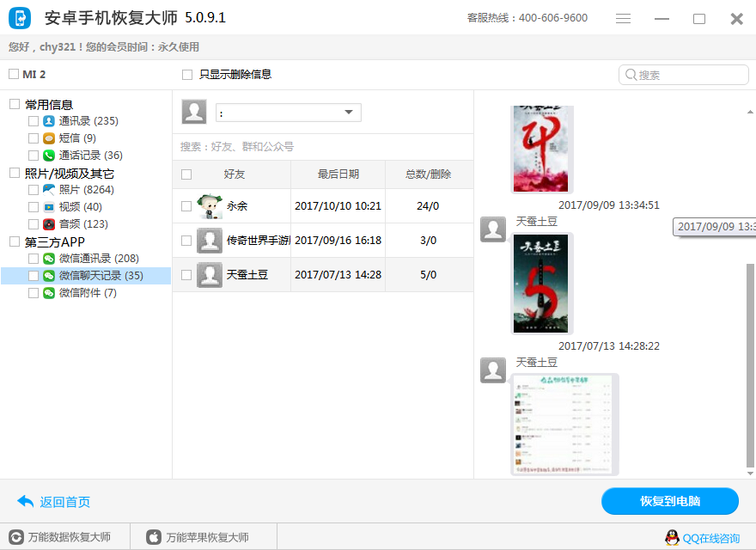Click the 24/0 count cell
The image size is (756, 550).
(x=428, y=206)
